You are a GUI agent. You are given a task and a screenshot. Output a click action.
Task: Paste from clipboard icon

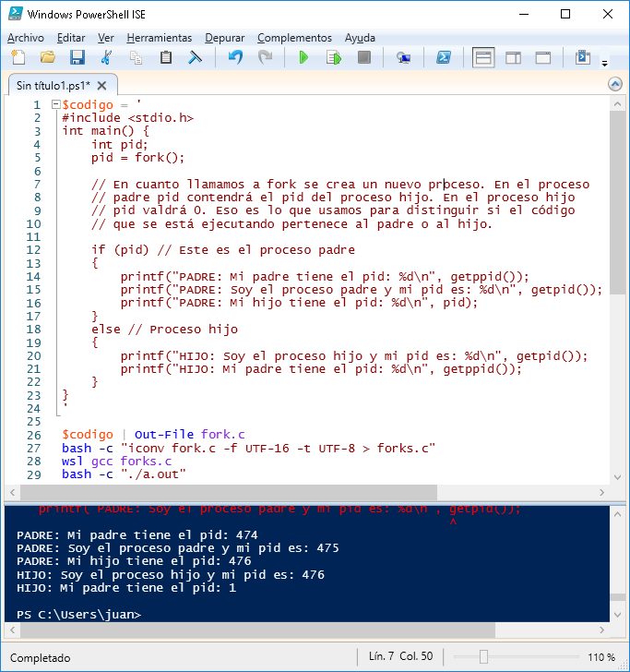coord(166,57)
